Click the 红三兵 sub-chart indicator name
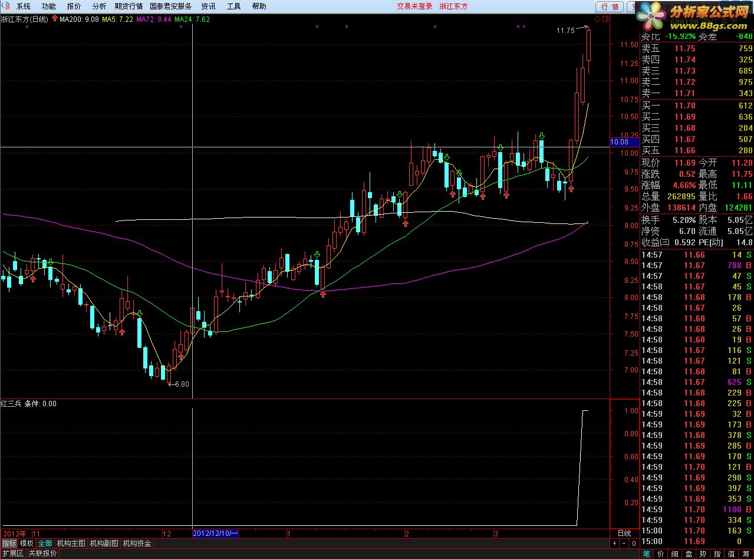 (11, 404)
